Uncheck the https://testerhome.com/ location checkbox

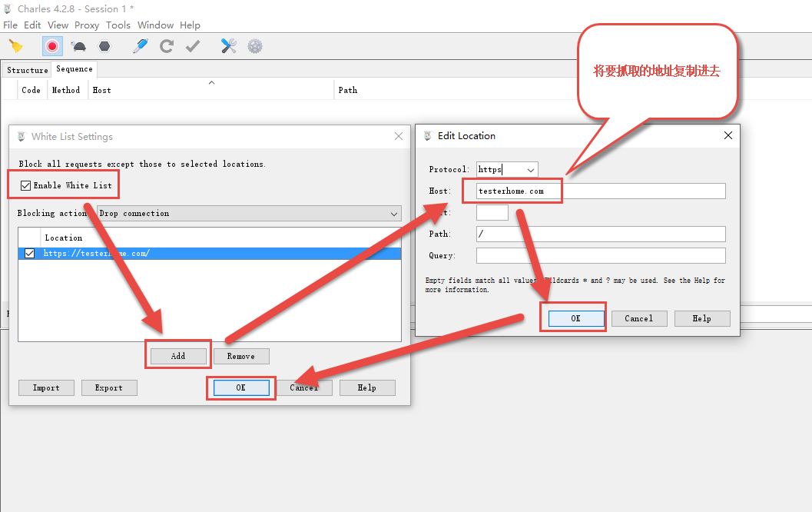pos(29,254)
